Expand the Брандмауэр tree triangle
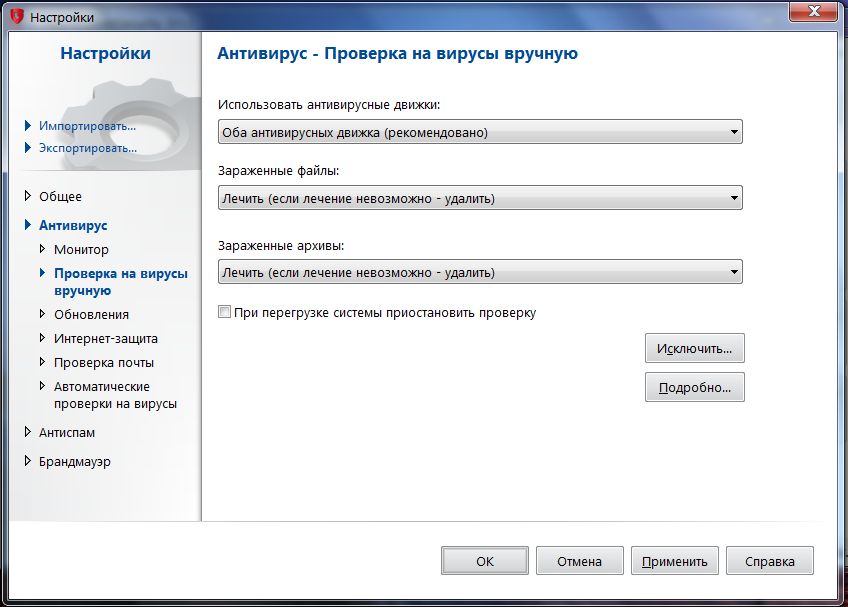This screenshot has width=848, height=607. [28, 461]
